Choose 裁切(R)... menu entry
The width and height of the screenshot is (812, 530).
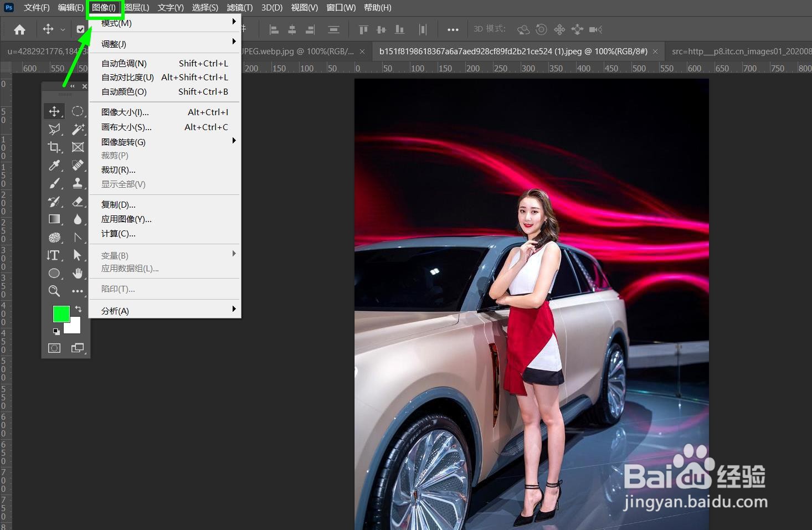(165, 170)
